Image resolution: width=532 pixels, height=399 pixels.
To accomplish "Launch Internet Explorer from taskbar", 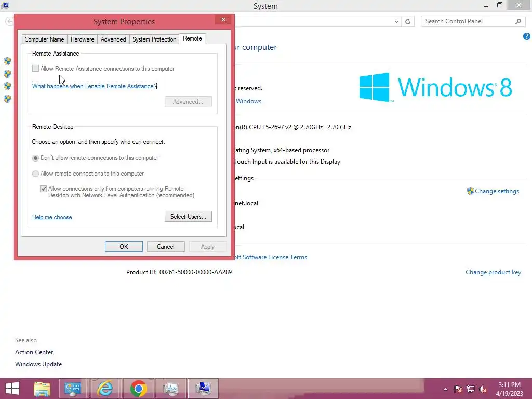I will click(105, 389).
